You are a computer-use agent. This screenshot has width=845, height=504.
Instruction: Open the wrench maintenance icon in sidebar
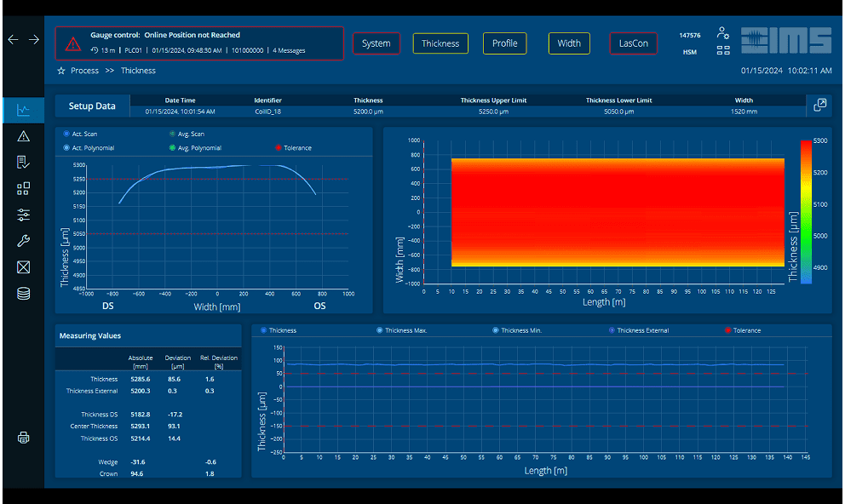point(23,241)
